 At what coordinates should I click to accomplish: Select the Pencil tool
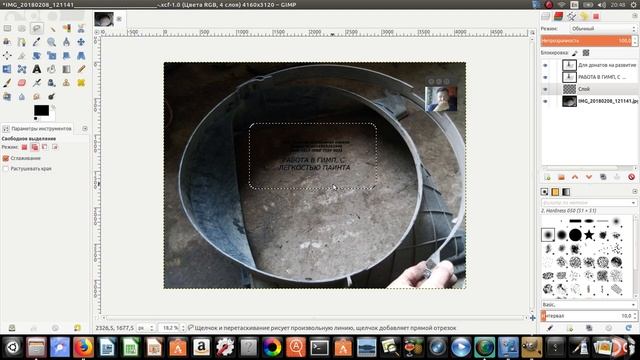81,69
